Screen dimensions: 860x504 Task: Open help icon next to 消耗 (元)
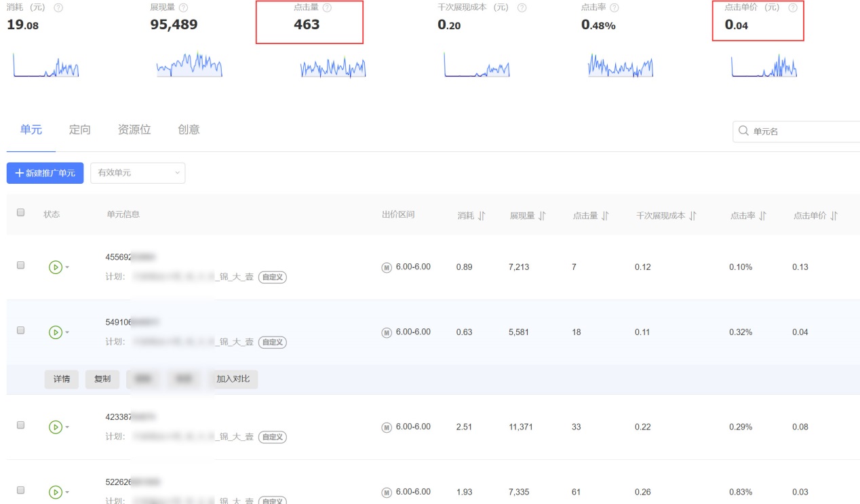tap(58, 7)
